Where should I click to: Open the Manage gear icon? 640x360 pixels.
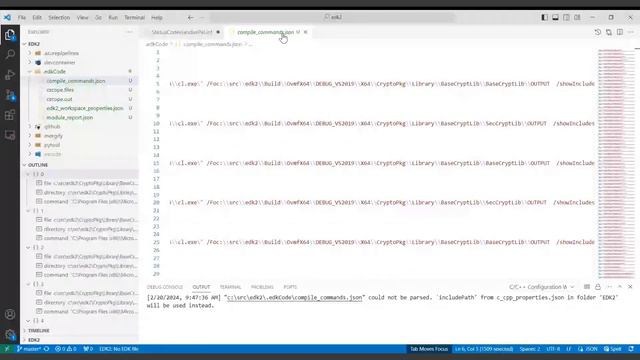10,335
